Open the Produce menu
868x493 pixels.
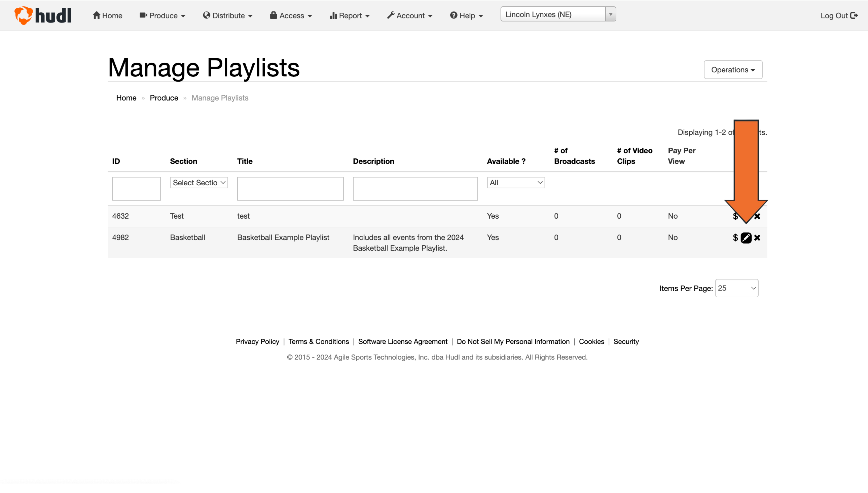162,16
